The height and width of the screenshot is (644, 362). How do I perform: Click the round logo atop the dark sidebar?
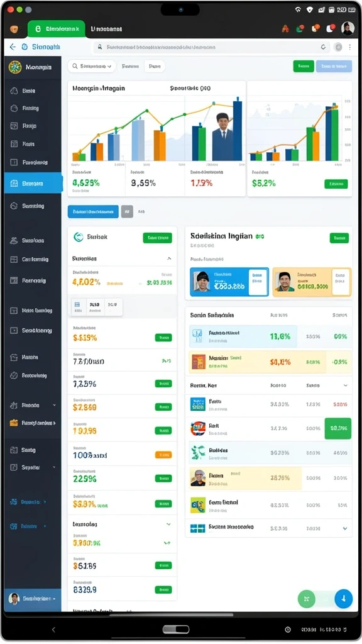click(15, 67)
